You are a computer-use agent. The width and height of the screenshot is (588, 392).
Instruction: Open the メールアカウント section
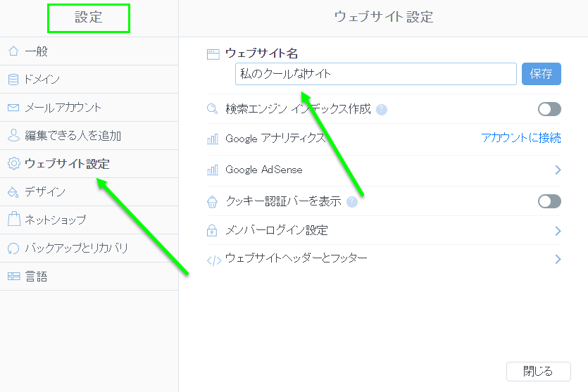coord(89,108)
